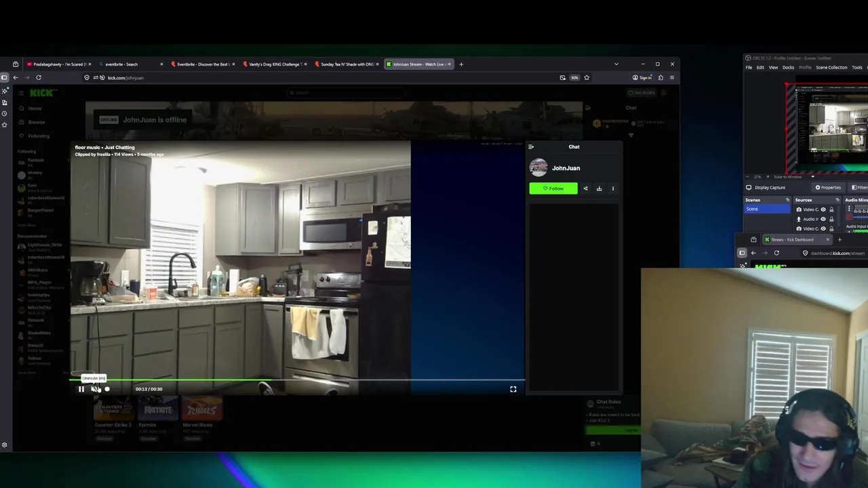Click the dashboard.kick.com/stream address bar
The width and height of the screenshot is (868, 488).
click(835, 253)
